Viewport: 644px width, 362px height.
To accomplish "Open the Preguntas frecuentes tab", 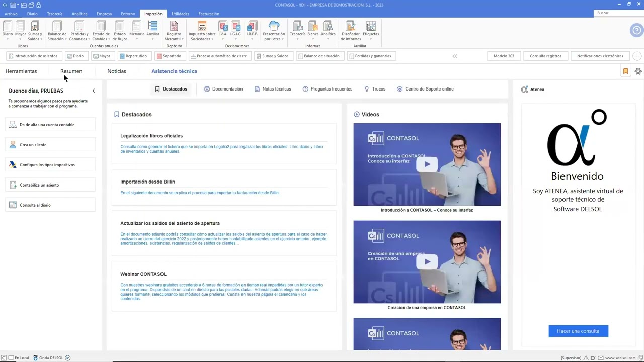I will (328, 89).
